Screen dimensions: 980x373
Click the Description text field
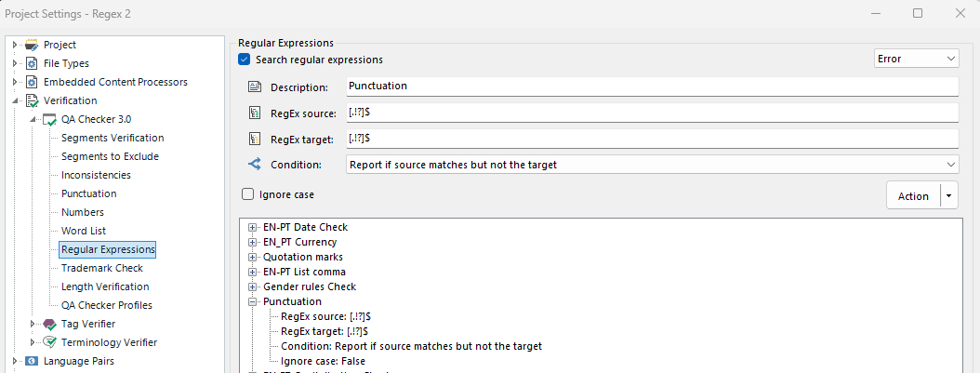tap(651, 87)
